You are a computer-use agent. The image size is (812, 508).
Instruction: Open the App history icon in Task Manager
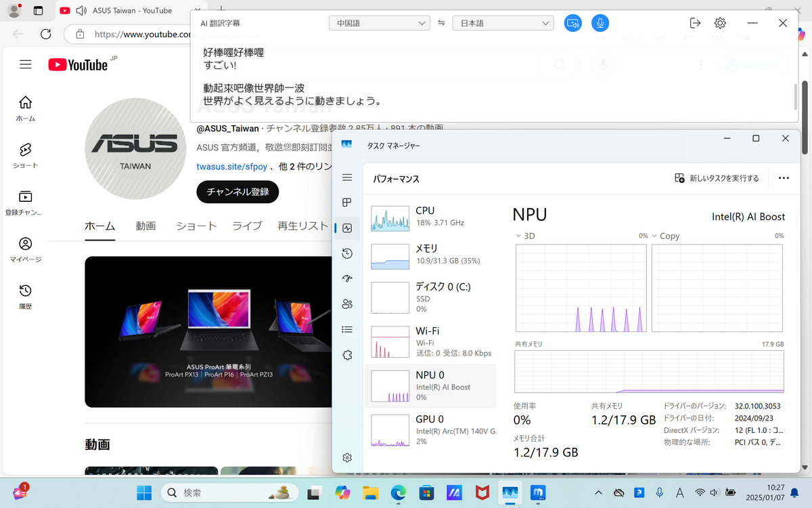(347, 253)
